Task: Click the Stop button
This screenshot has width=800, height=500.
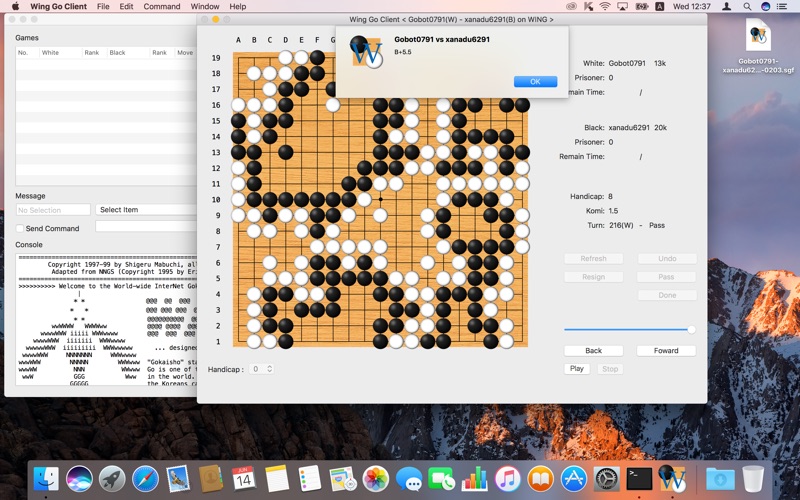Action: tap(610, 369)
